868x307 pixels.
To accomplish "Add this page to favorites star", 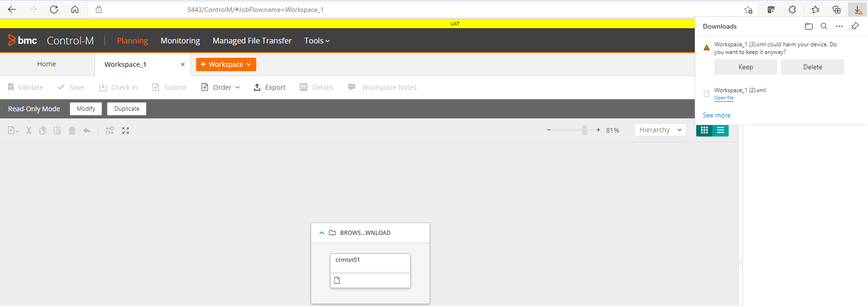I will click(748, 10).
